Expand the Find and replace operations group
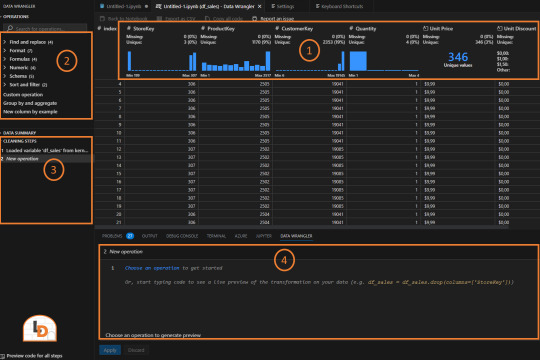 point(5,42)
